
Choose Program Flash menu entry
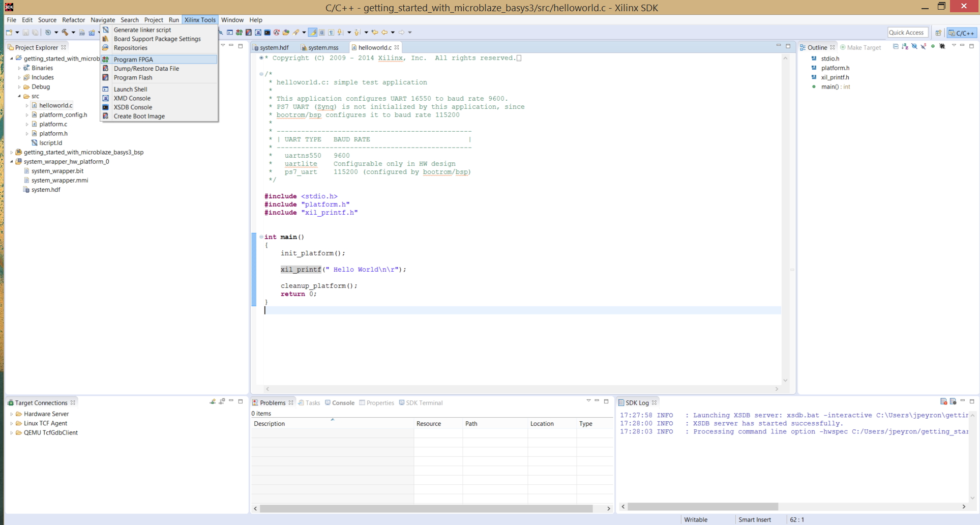coord(159,78)
